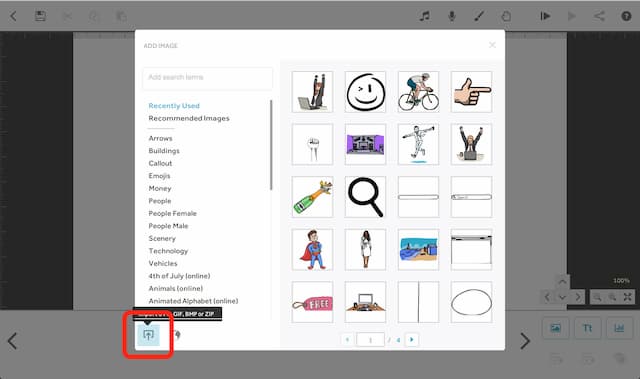Move canvas down with arrow button
The width and height of the screenshot is (640, 379).
(x=562, y=297)
